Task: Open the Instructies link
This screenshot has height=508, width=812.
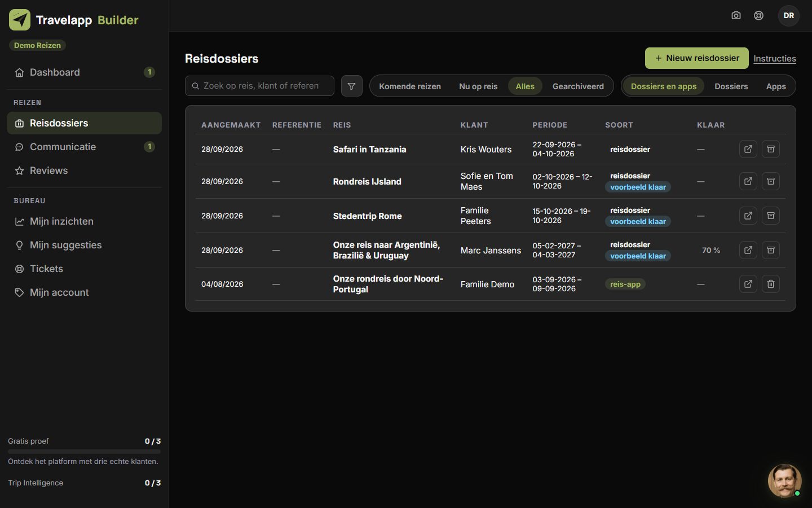Action: [x=775, y=59]
